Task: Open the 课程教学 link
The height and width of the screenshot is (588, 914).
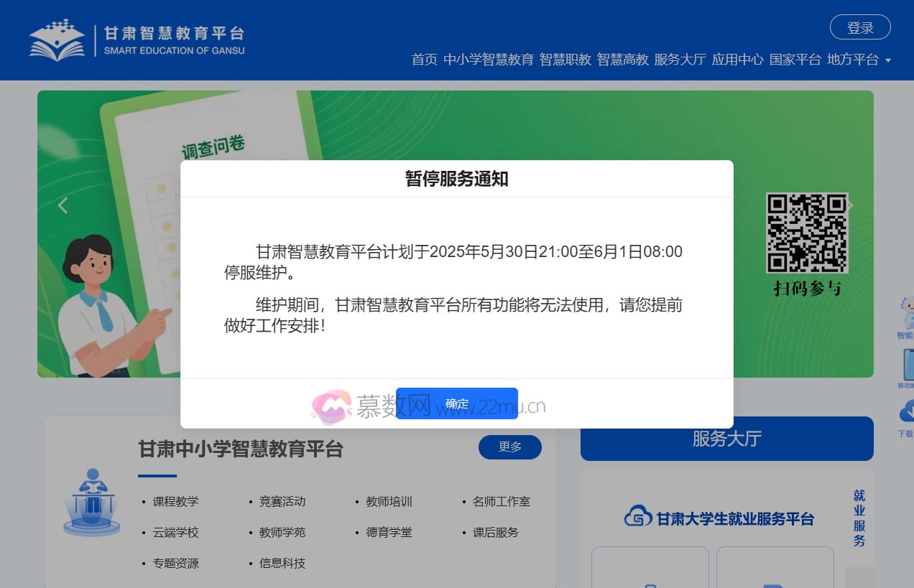Action: pos(175,502)
